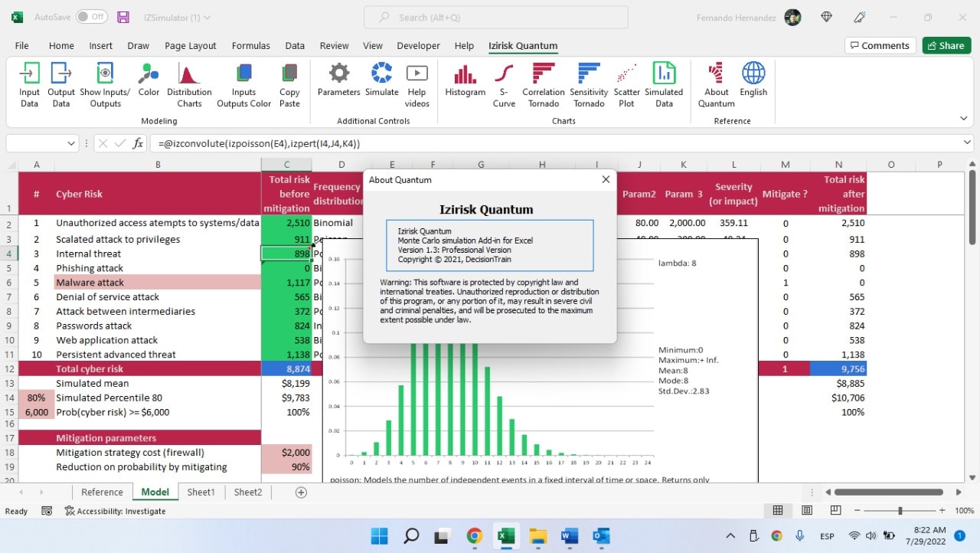Click the Sensitivity Tornado icon
This screenshot has width=980, height=553.
click(x=588, y=74)
